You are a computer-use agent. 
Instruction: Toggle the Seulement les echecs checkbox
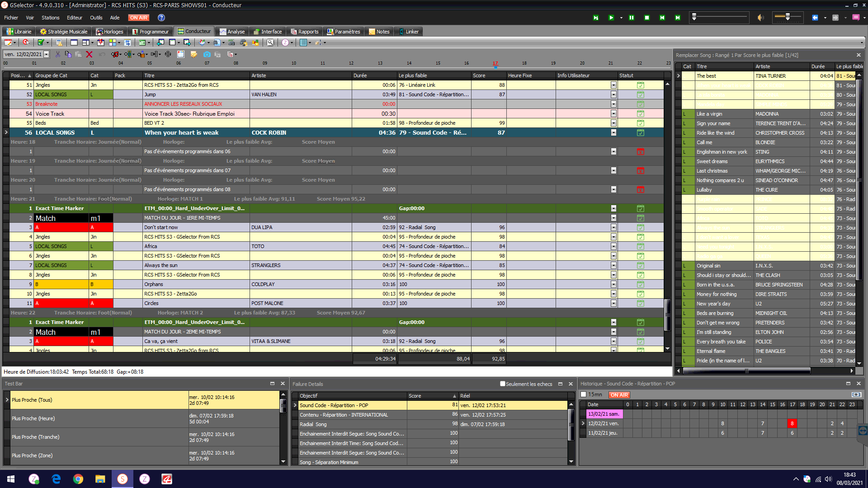(x=502, y=384)
